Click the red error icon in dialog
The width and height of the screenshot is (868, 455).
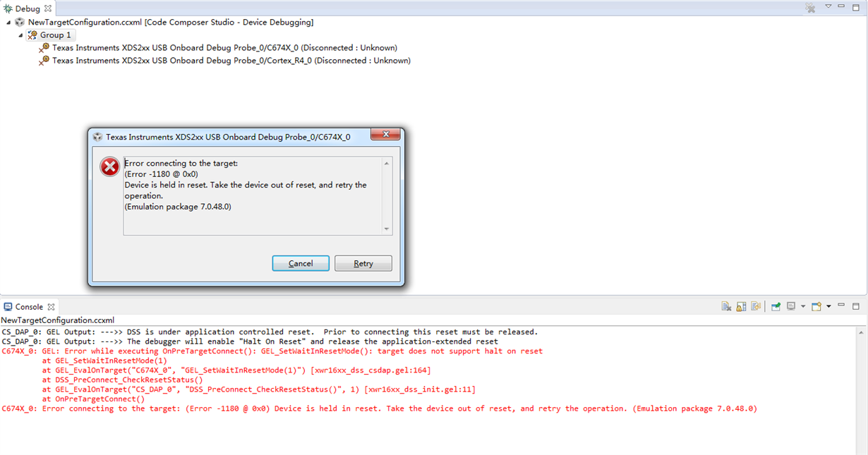pyautogui.click(x=109, y=167)
